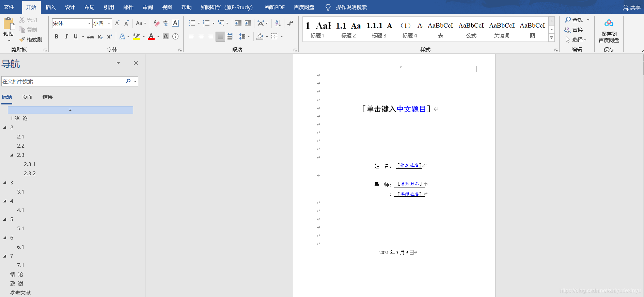The width and height of the screenshot is (644, 297).
Task: Open navigation pane options dropdown arrow
Action: [118, 63]
